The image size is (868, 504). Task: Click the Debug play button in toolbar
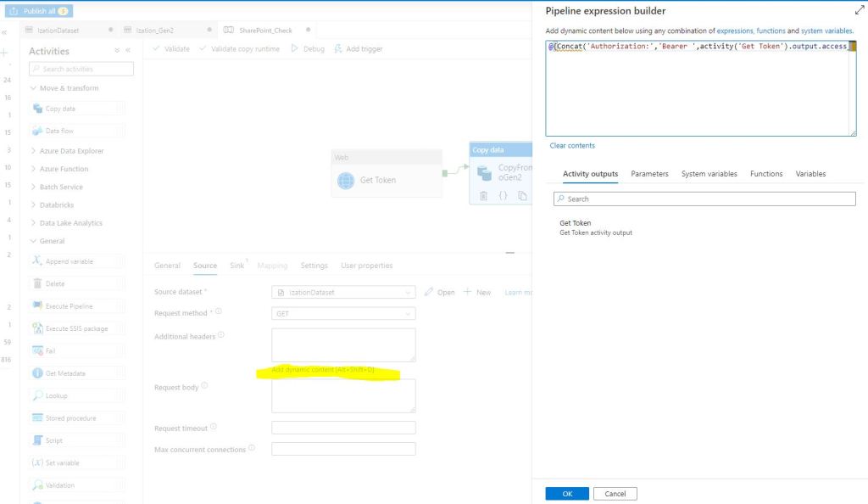(295, 48)
